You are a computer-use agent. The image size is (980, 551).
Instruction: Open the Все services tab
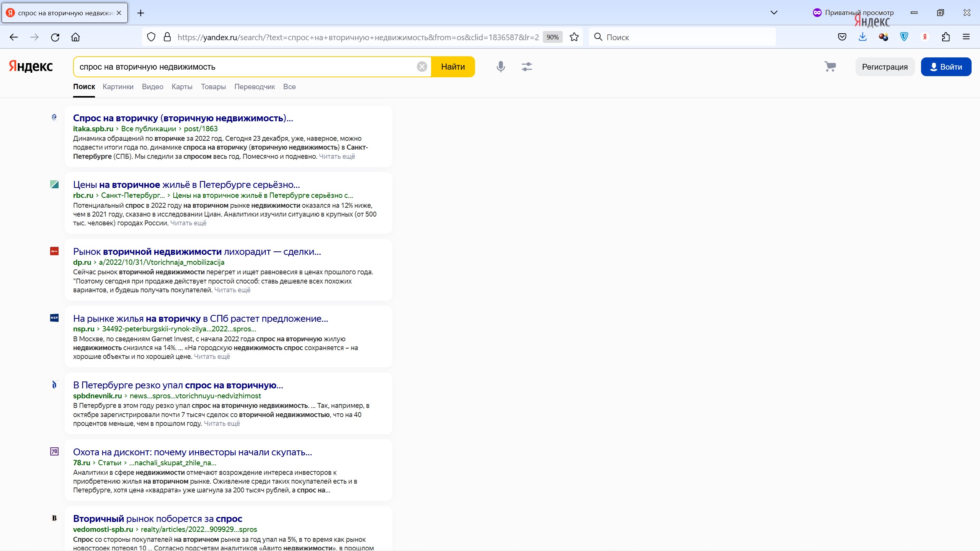coord(289,87)
